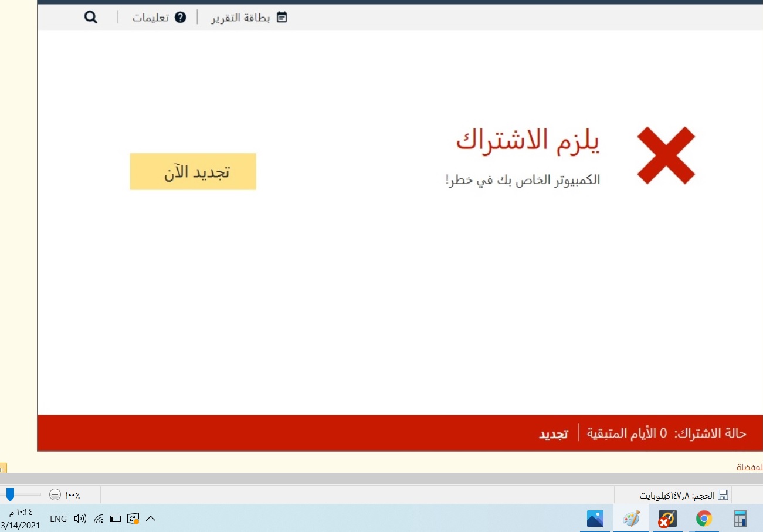This screenshot has height=532, width=763.
Task: Click the search magnifier icon
Action: click(90, 17)
